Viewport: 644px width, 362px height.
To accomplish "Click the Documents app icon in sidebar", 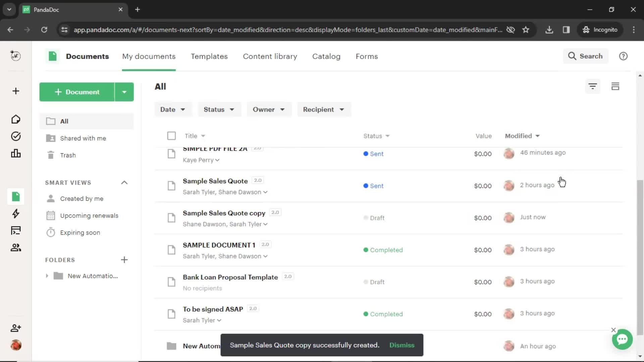I will point(15,196).
